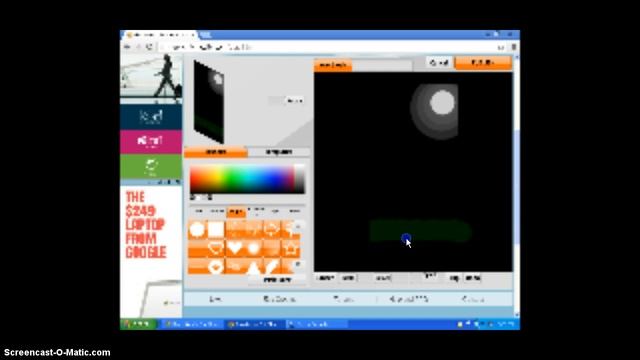Click shape list down arrow
This screenshot has height=360, width=640.
[x=298, y=264]
